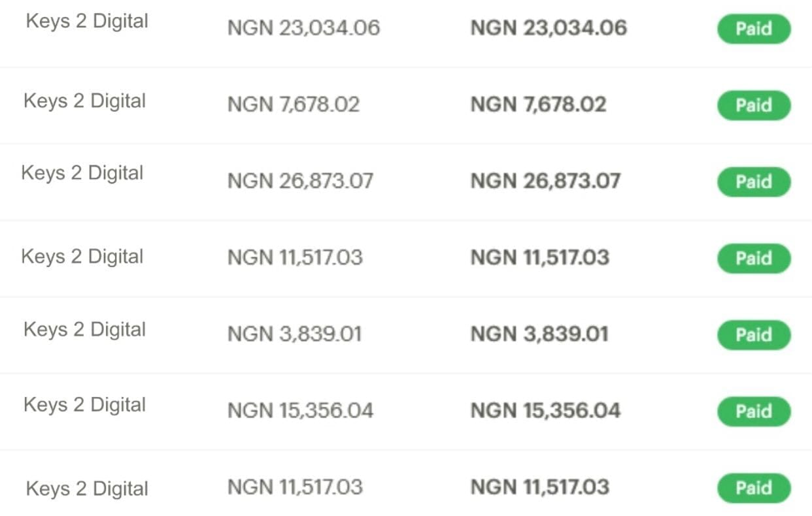
Task: Open Keys 2 Digital in NGN 7,678.02 row
Action: pyautogui.click(x=84, y=101)
